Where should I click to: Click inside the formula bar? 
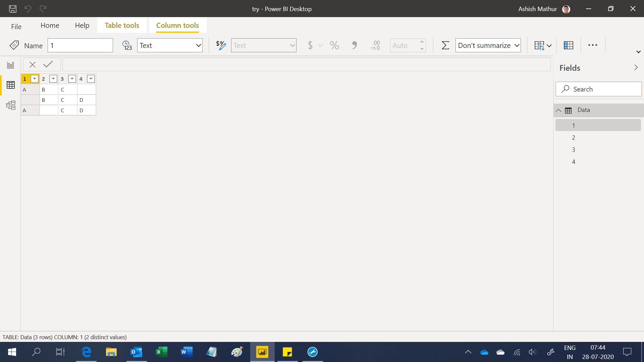coord(307,64)
